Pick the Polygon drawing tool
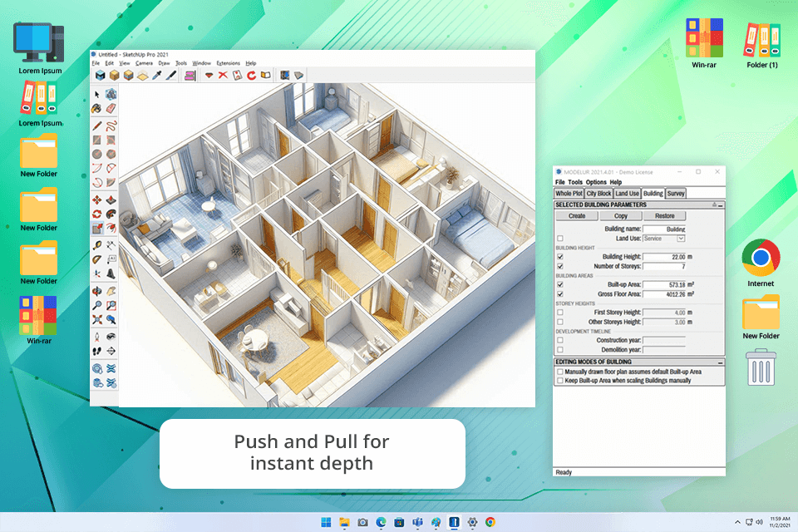Viewport: 798px width, 532px height. tap(111, 154)
